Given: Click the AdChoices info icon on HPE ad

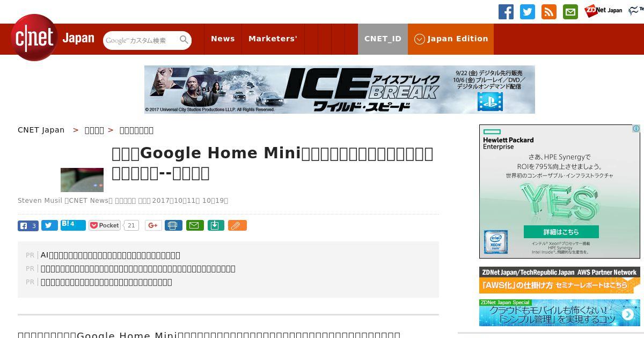Looking at the screenshot, I should (x=636, y=129).
